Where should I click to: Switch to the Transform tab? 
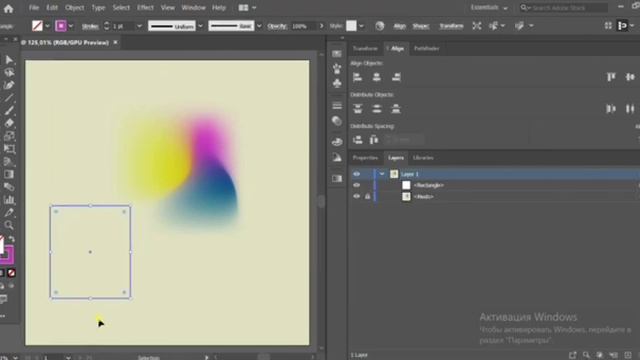pos(365,49)
